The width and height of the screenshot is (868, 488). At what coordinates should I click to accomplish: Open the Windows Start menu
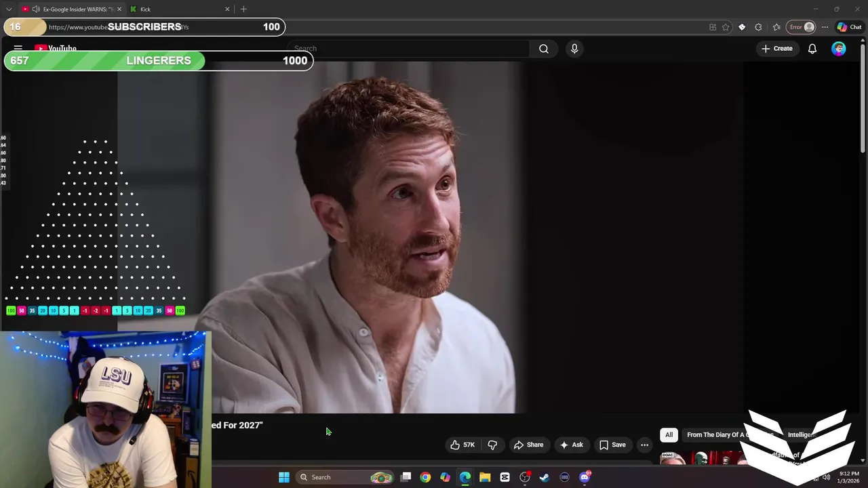click(284, 477)
